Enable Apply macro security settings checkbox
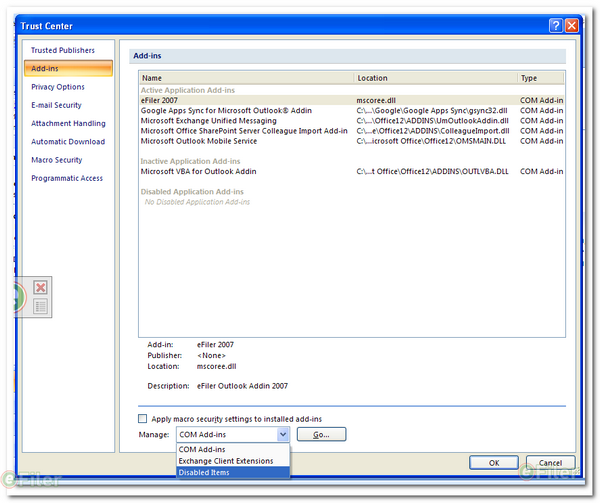The width and height of the screenshot is (600, 503). (x=142, y=418)
